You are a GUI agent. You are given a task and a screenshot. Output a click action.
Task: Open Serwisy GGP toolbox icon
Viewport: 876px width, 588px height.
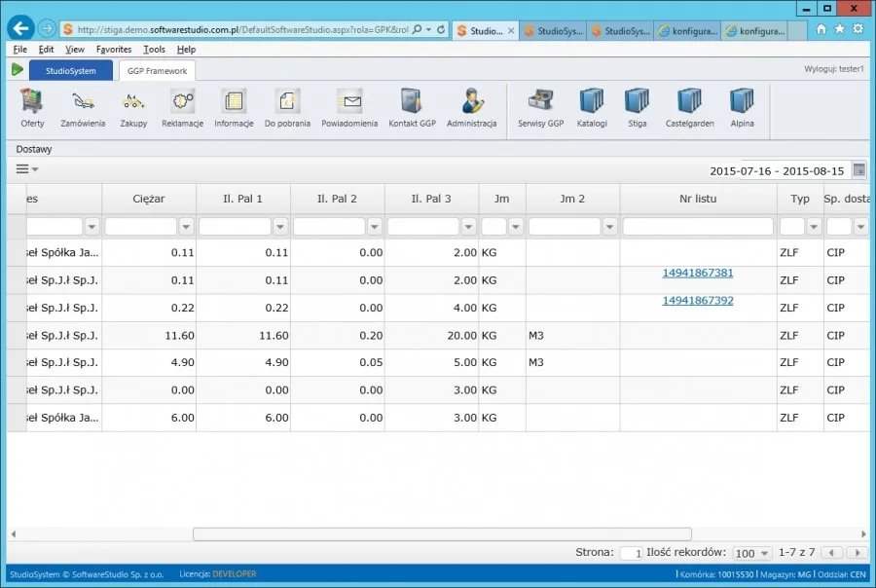540,101
